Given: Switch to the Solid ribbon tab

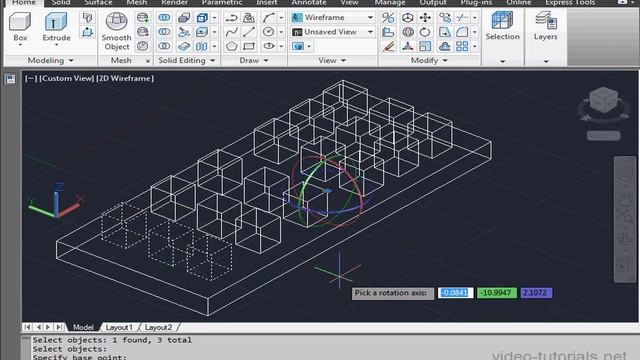Looking at the screenshot, I should [61, 2].
